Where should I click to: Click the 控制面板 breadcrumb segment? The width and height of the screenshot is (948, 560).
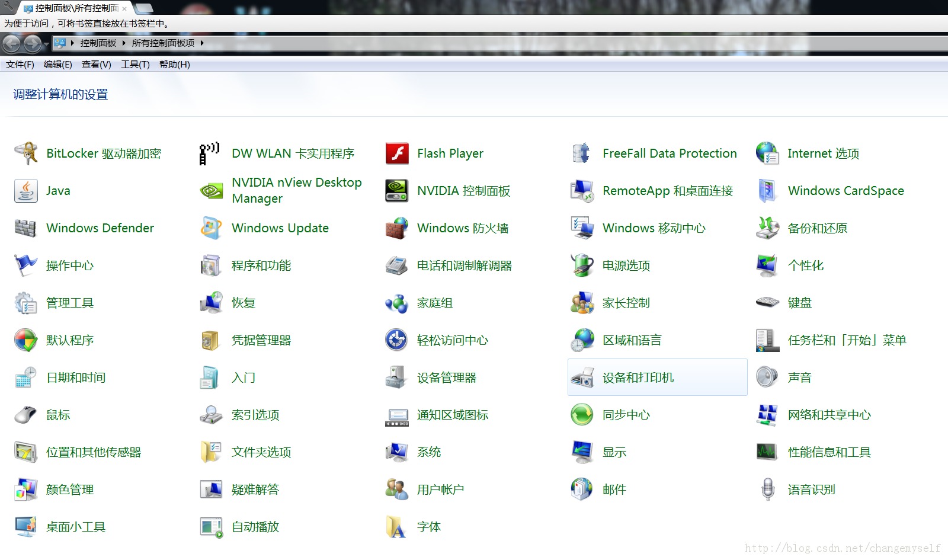tap(98, 43)
